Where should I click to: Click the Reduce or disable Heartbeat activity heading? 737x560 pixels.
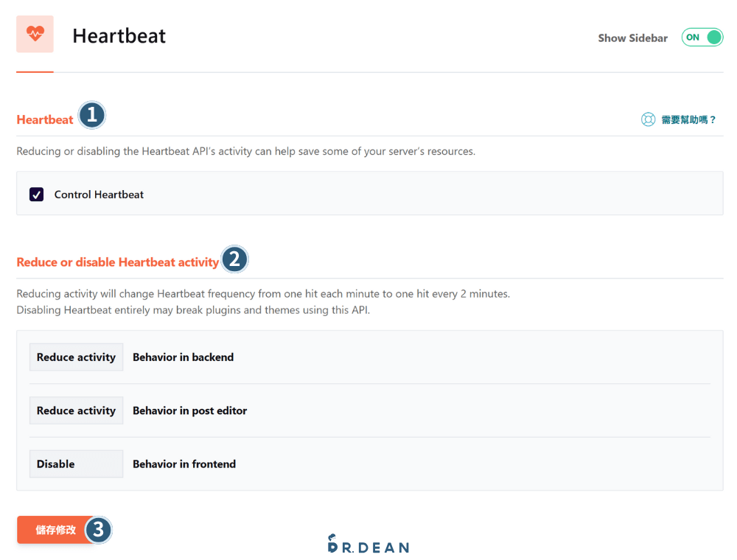(x=118, y=262)
